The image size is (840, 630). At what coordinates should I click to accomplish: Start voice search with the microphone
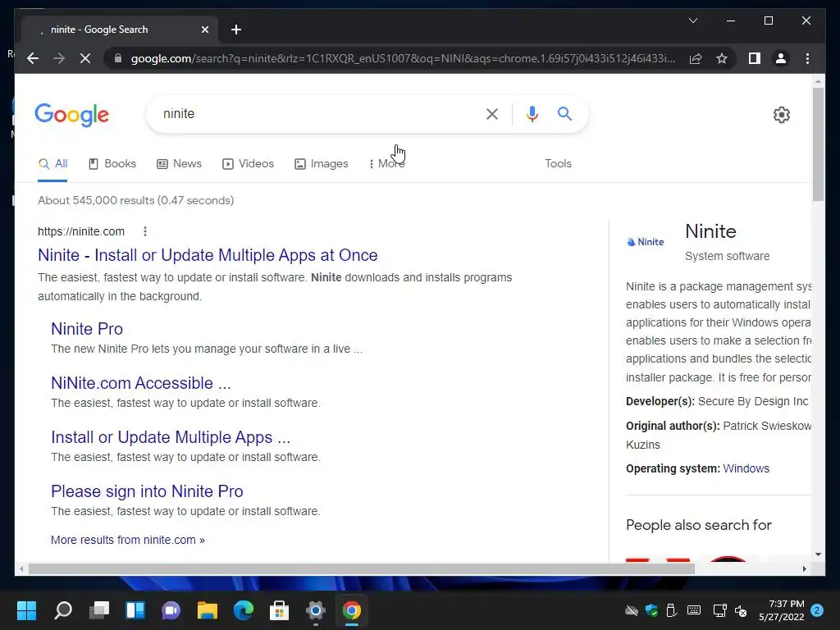532,113
